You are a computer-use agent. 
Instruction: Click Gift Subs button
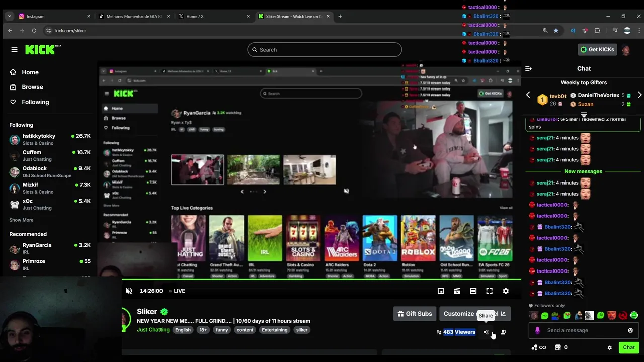(x=415, y=314)
